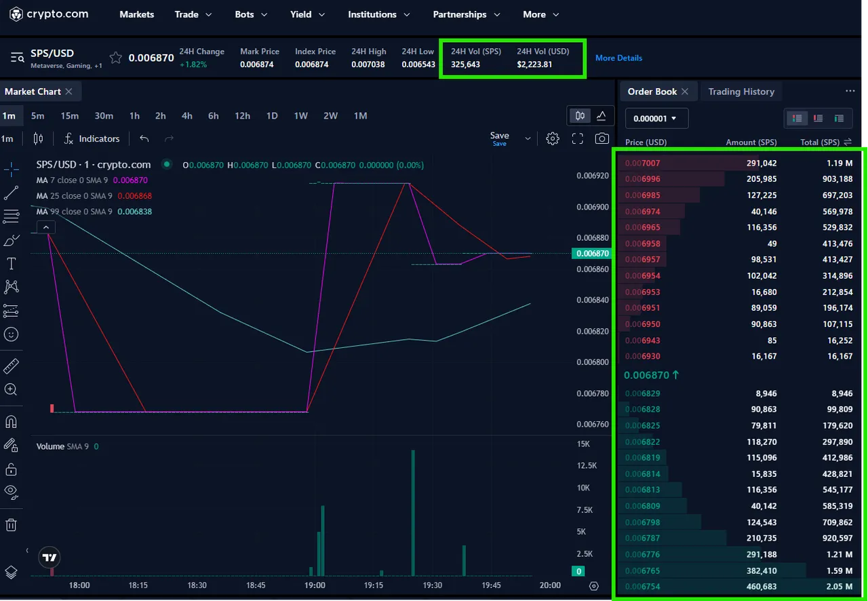The width and height of the screenshot is (868, 601).
Task: Open the Indicators dialog
Action: 92,138
